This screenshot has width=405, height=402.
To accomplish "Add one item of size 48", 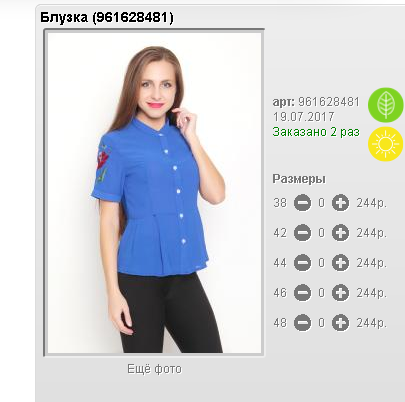I will [x=340, y=323].
